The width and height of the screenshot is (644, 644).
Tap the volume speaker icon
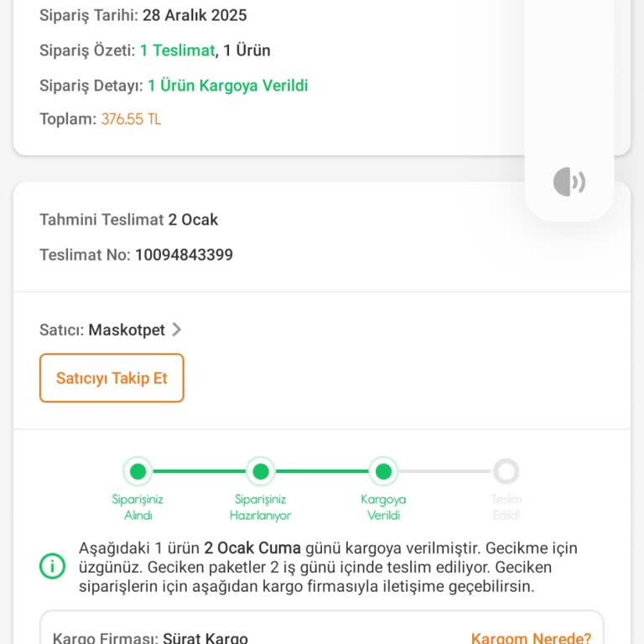coord(569,182)
